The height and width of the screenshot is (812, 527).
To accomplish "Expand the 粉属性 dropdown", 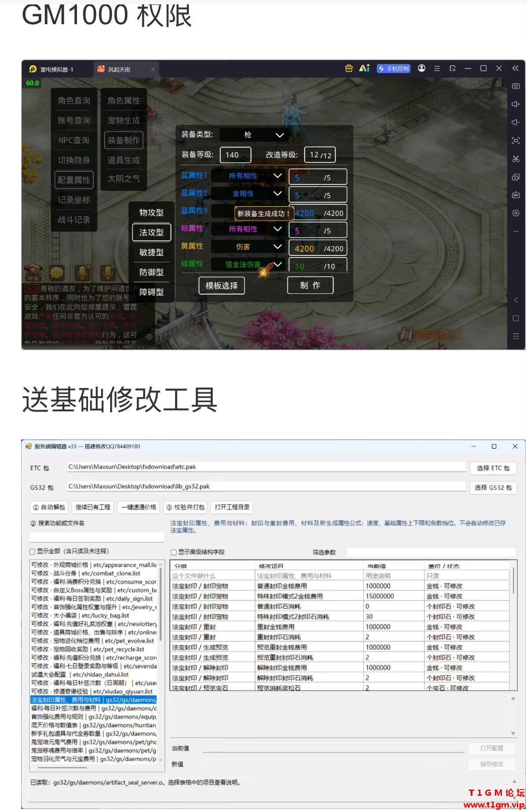I will click(x=248, y=229).
